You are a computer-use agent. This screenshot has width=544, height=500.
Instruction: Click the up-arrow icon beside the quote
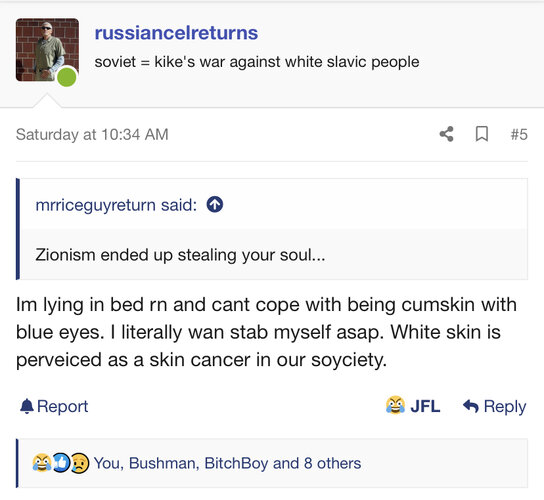215,204
